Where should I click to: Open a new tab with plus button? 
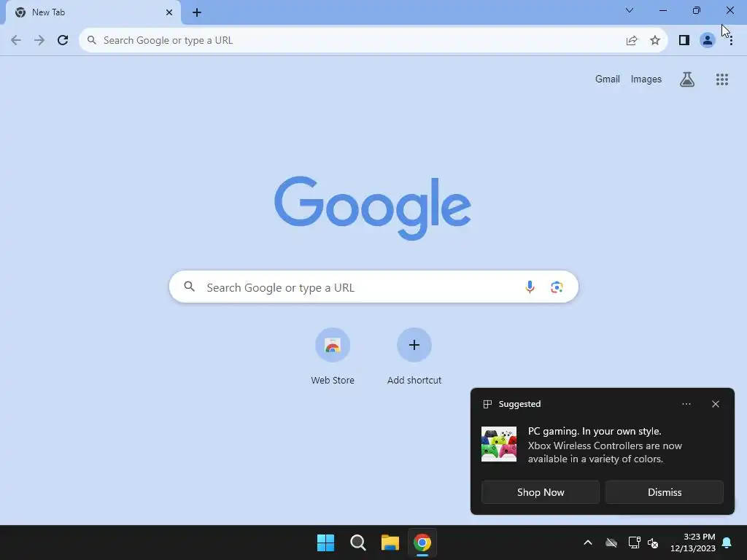(197, 12)
